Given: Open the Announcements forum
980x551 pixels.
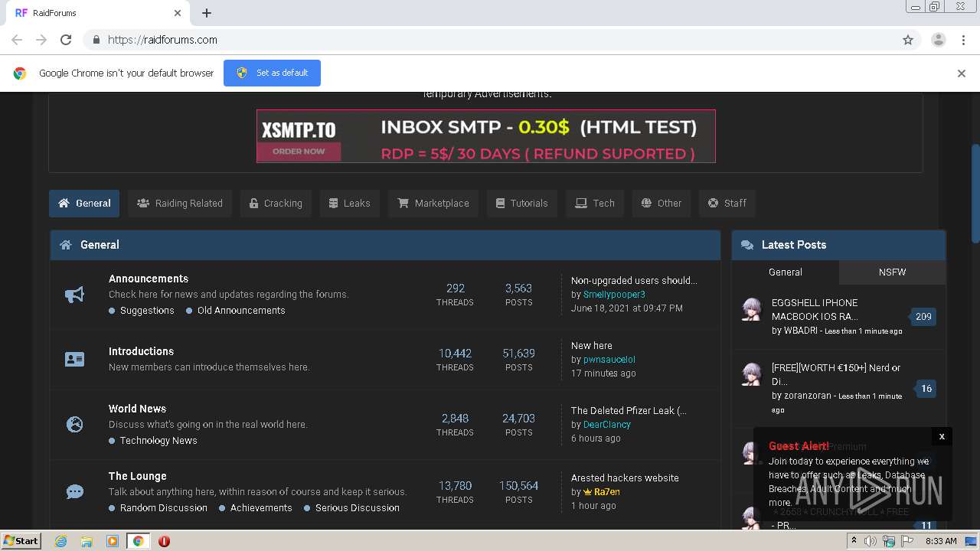Looking at the screenshot, I should click(149, 279).
